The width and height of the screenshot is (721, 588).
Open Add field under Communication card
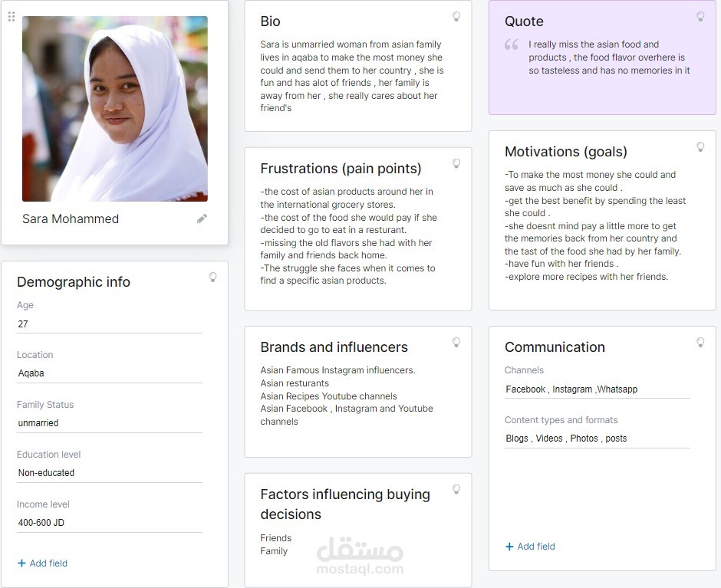530,547
